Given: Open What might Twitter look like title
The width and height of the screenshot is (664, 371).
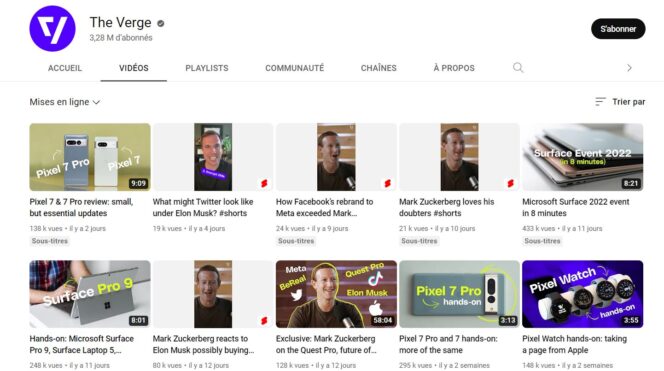Looking at the screenshot, I should tap(203, 208).
